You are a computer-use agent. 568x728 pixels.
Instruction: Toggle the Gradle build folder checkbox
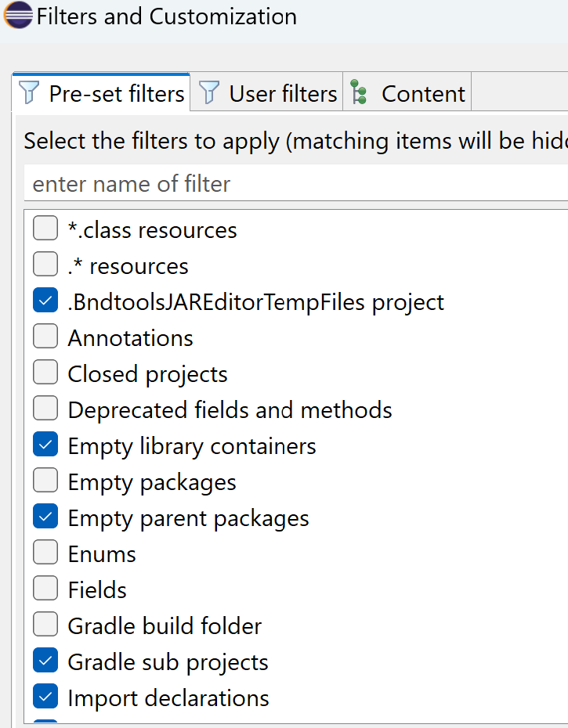pos(45,625)
